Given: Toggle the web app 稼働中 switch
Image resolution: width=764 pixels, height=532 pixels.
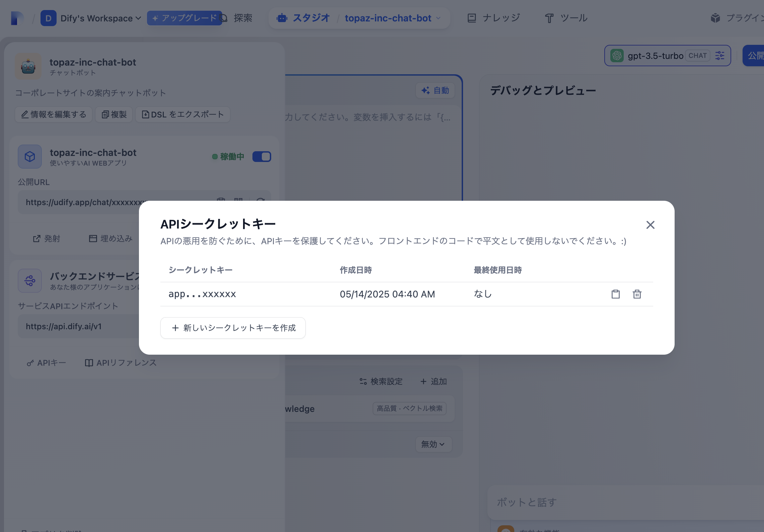Looking at the screenshot, I should point(262,157).
